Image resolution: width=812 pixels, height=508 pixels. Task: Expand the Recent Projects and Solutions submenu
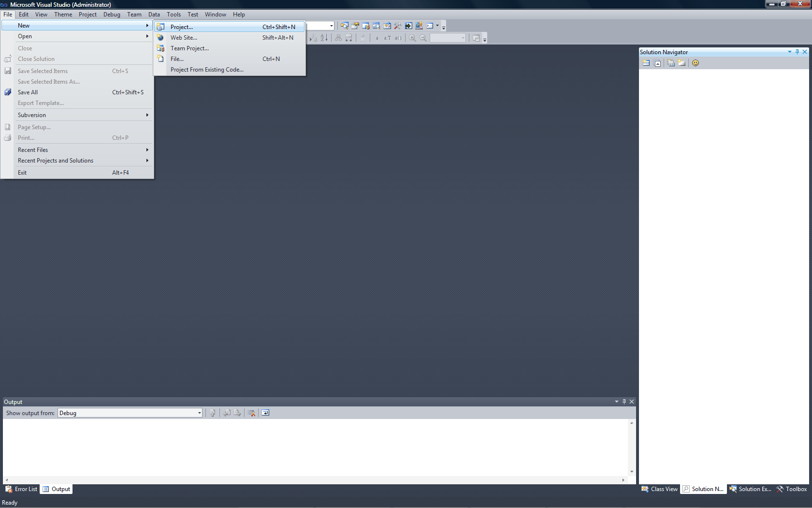[147, 160]
